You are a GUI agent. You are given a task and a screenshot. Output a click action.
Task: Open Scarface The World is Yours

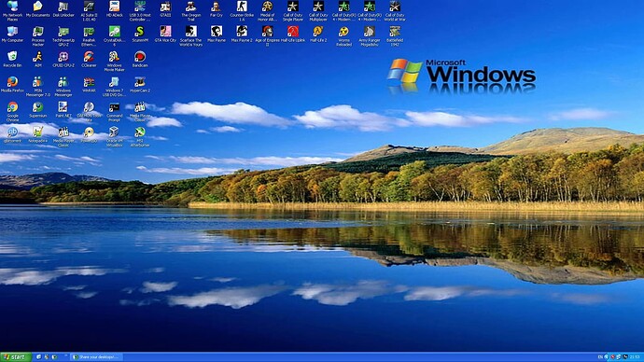coord(190,36)
